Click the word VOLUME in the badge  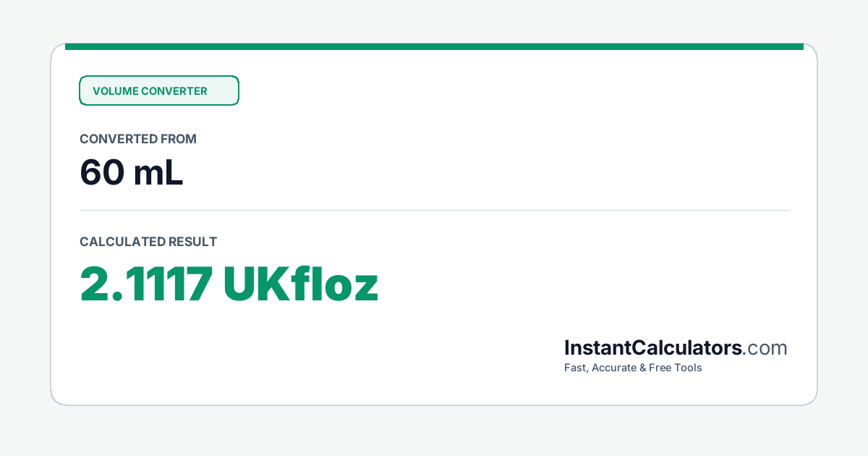[115, 91]
